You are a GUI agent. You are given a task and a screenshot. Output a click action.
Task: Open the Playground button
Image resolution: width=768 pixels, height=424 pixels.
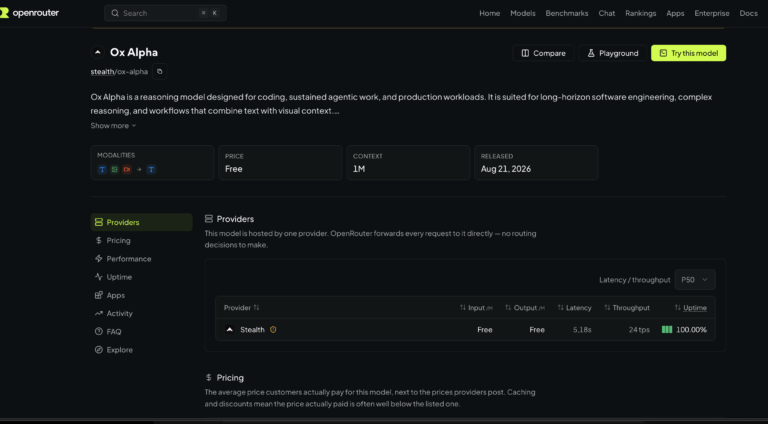[x=613, y=53]
